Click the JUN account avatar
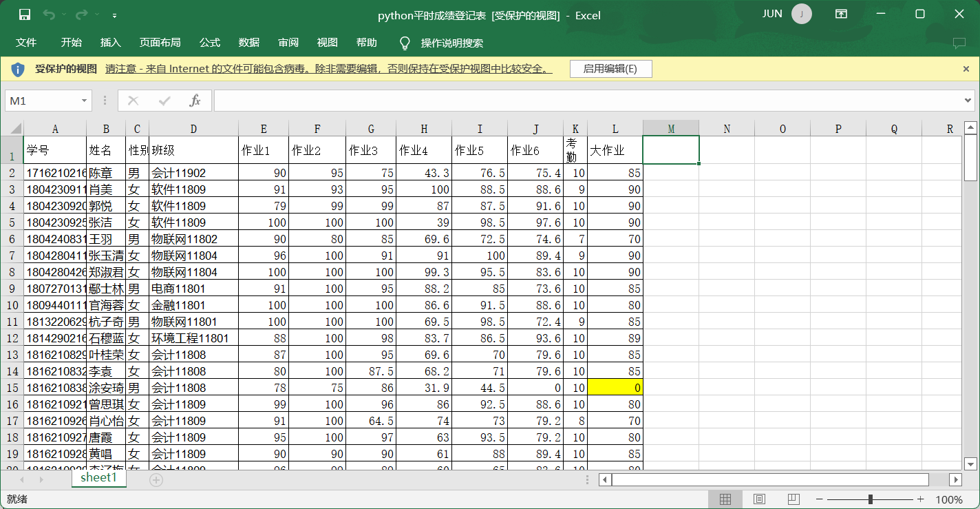 coord(801,14)
